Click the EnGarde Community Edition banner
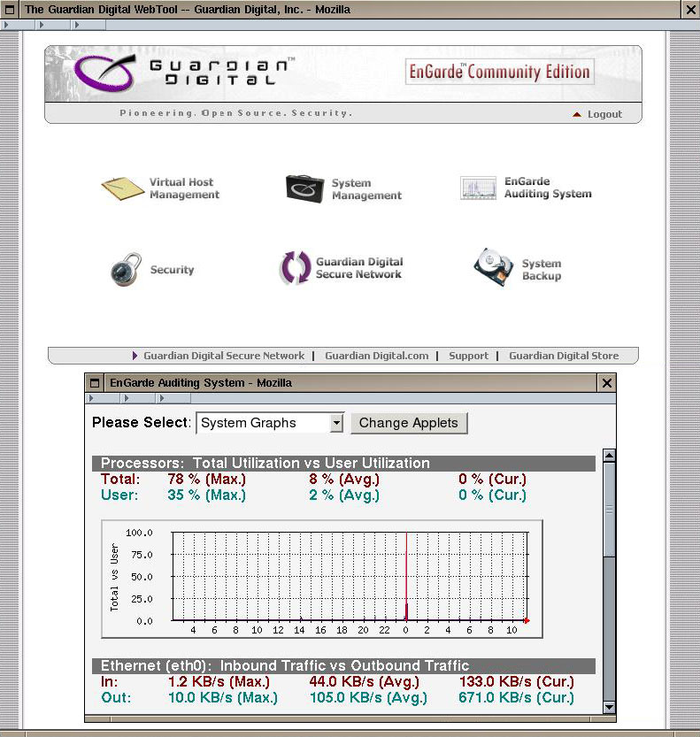 click(x=499, y=73)
